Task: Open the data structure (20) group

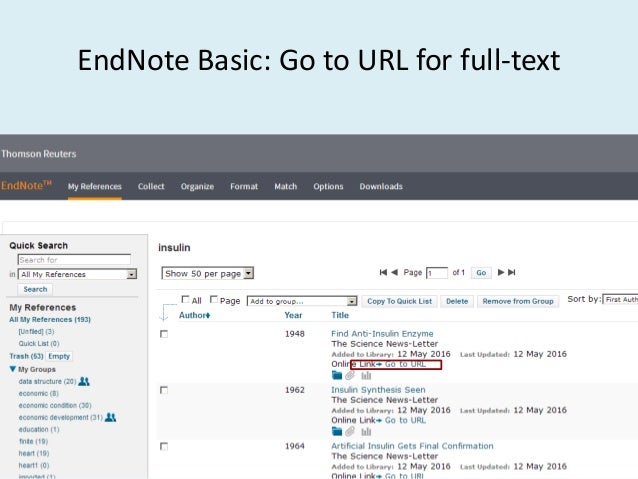Action: [47, 381]
